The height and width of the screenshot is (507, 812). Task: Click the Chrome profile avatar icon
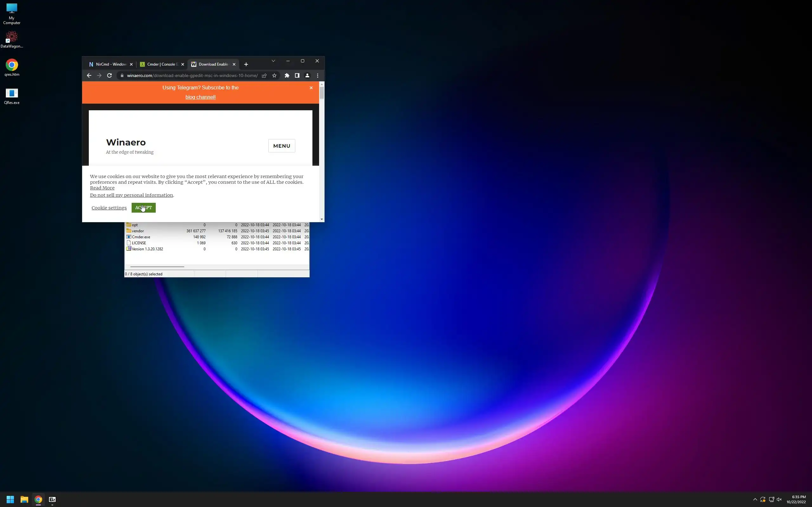pos(307,75)
